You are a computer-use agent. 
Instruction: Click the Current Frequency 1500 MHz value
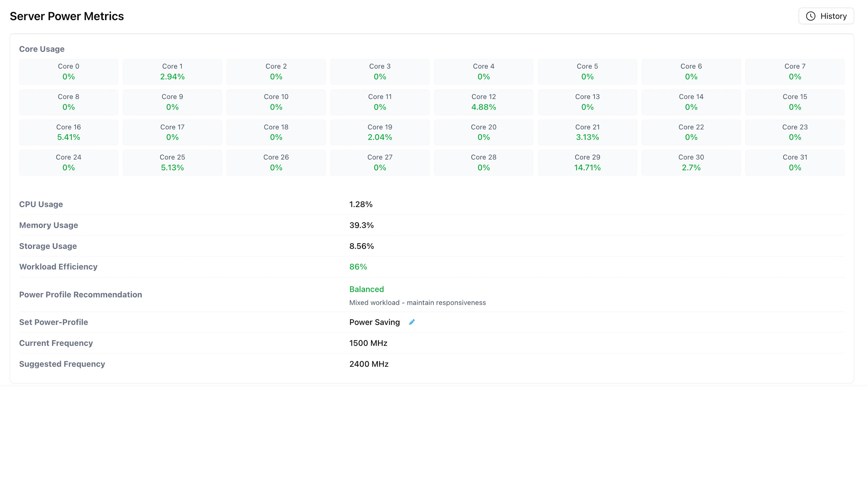click(368, 343)
